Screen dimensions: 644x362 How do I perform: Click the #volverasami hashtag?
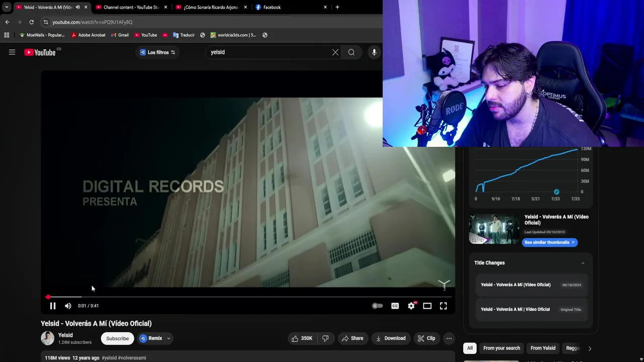tap(132, 358)
